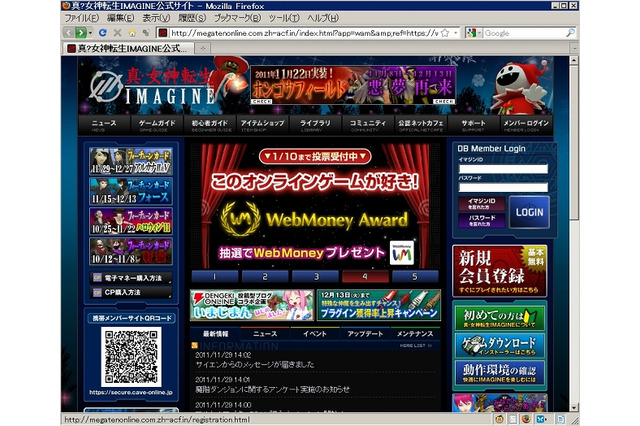This screenshot has height=426, width=640.
Task: Select the イベント information tab
Action: tap(315, 333)
